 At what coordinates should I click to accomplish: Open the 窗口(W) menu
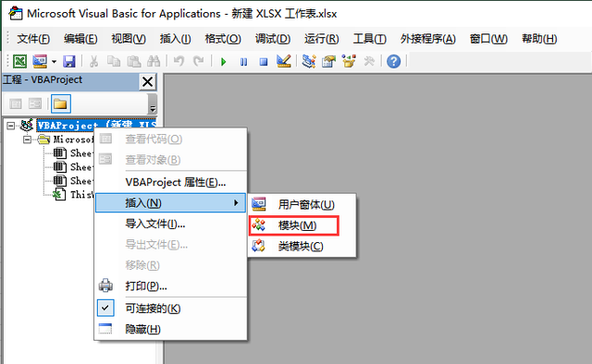point(488,39)
